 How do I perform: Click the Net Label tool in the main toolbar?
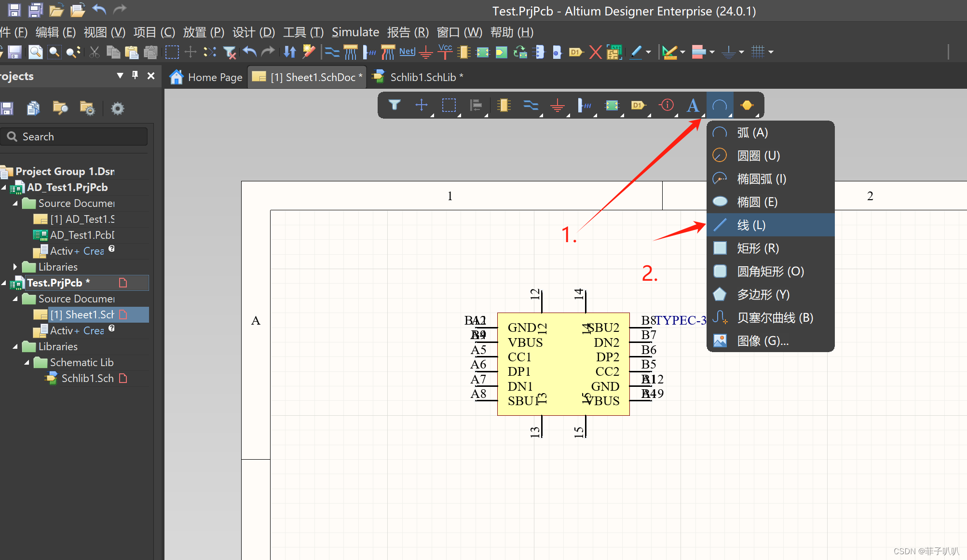[407, 52]
